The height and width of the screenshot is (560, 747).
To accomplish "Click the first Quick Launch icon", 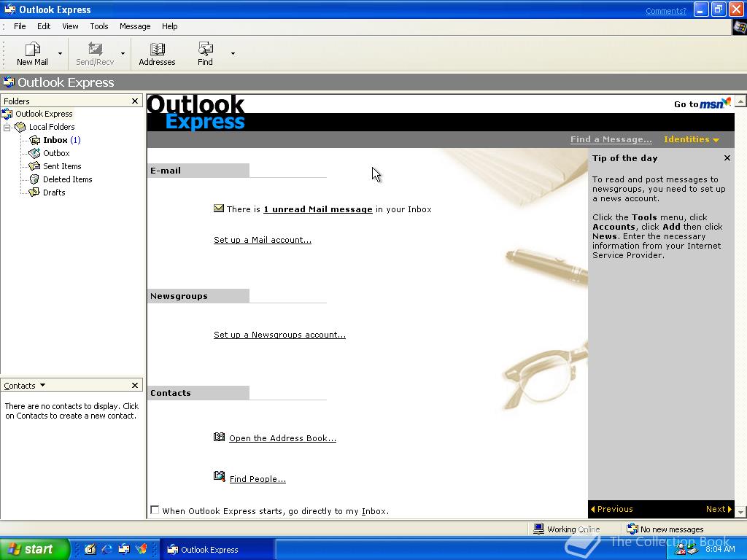I will (x=90, y=549).
